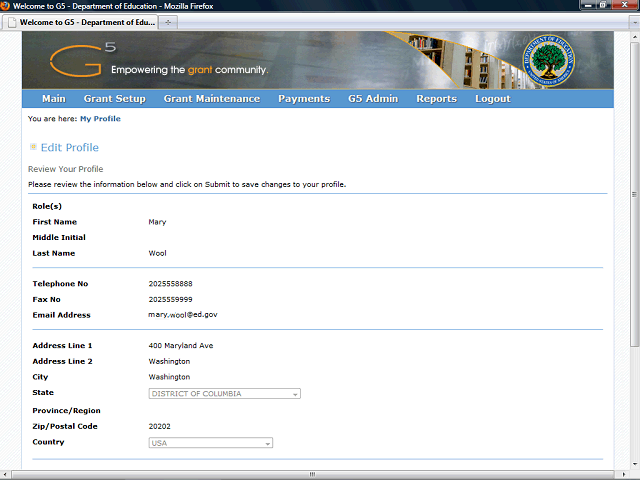Click the vertical scrollbar down arrow
The width and height of the screenshot is (640, 480).
pyautogui.click(x=634, y=465)
